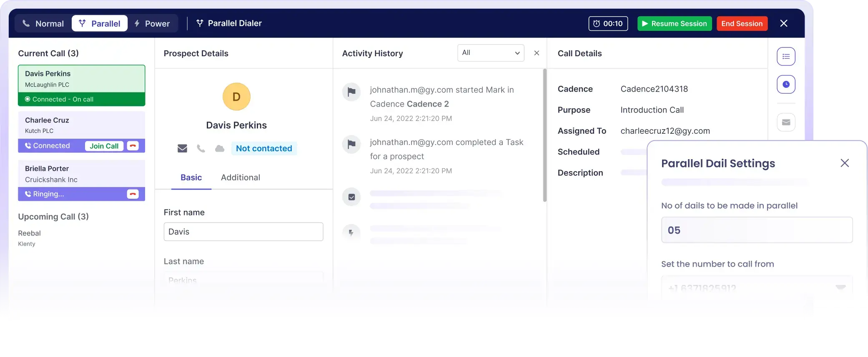Click the parallel dials number field
This screenshot has height=357, width=868.
[x=757, y=230]
